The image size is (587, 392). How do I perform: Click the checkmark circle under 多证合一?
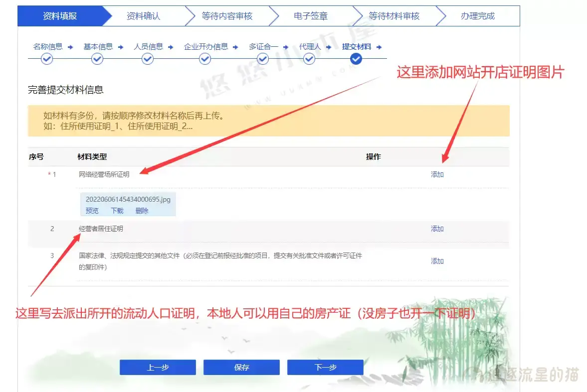(x=263, y=59)
